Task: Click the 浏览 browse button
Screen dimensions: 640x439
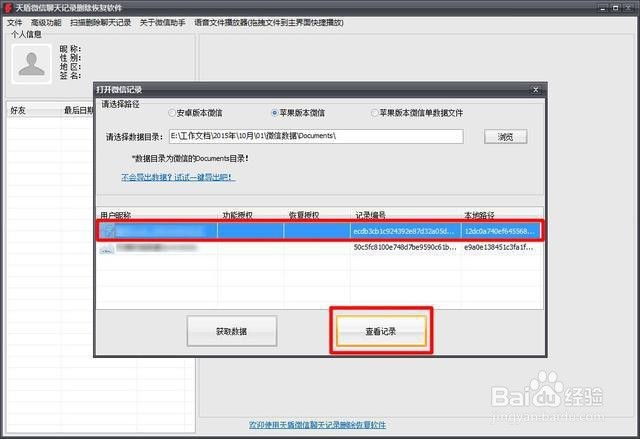Action: [505, 137]
